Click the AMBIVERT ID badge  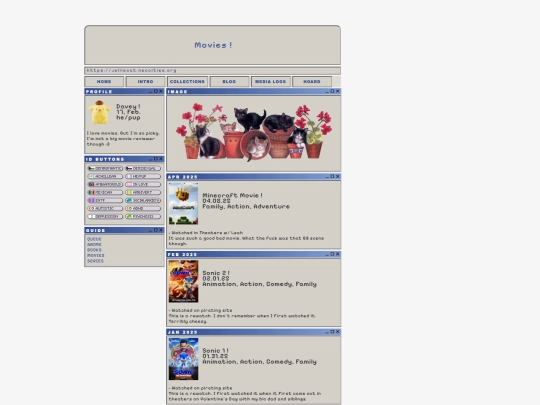pos(143,192)
